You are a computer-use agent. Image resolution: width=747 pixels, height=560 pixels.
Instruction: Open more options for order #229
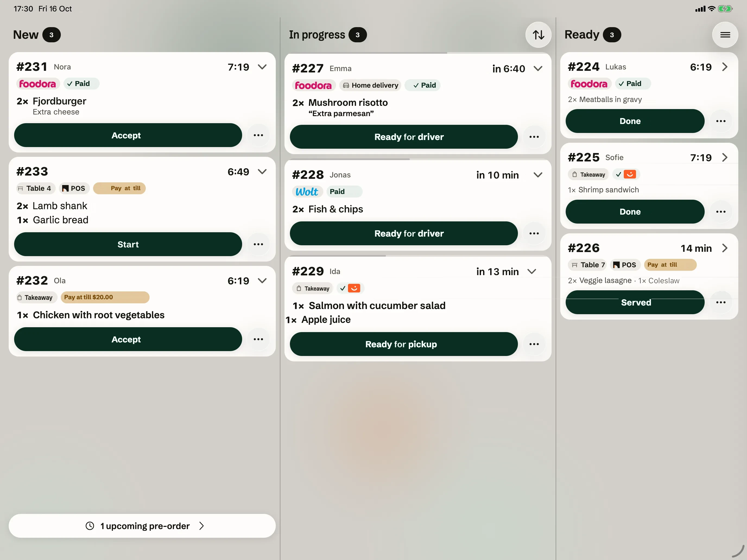coord(534,344)
